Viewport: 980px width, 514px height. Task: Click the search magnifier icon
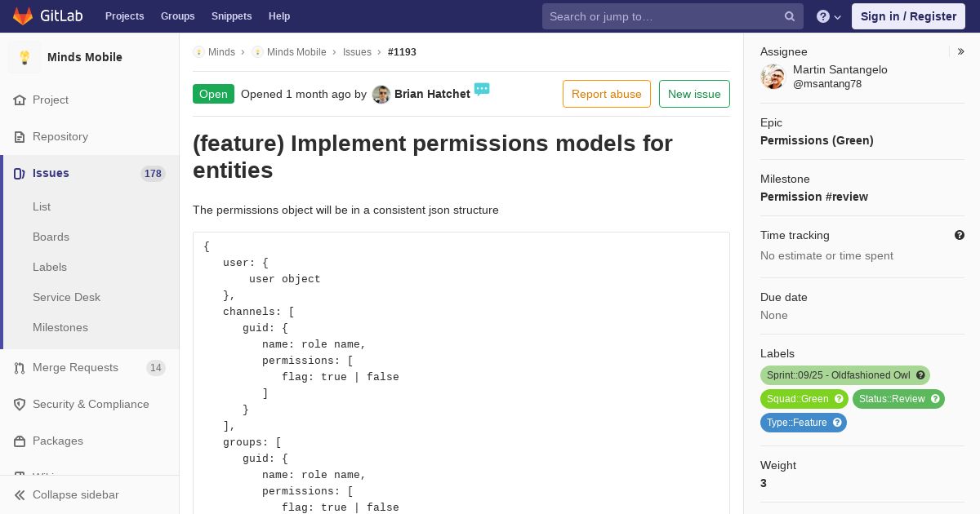tap(790, 16)
